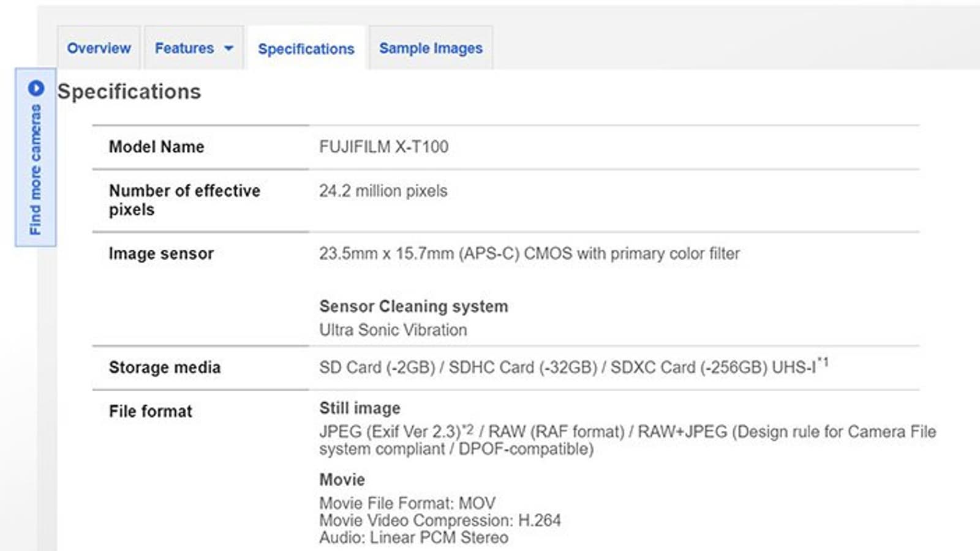Select the Specifications tab
Viewport: 980px width, 551px height.
306,49
